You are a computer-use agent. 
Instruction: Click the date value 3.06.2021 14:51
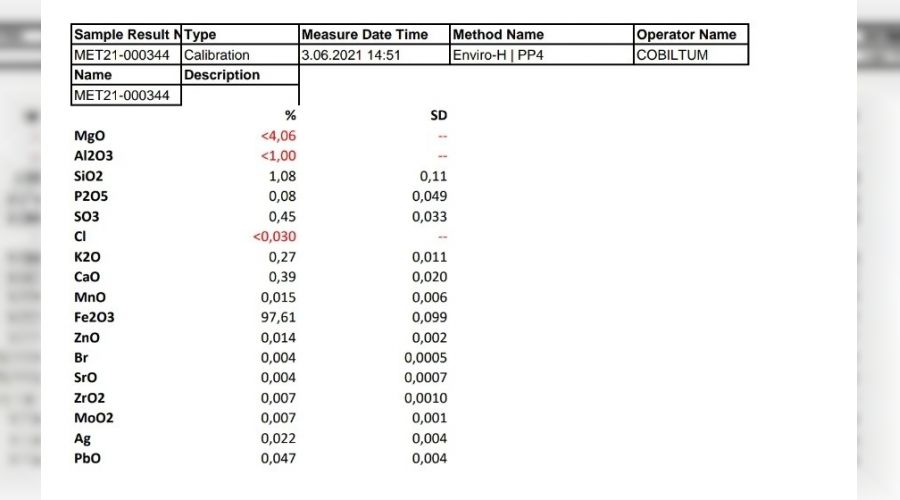click(x=374, y=55)
